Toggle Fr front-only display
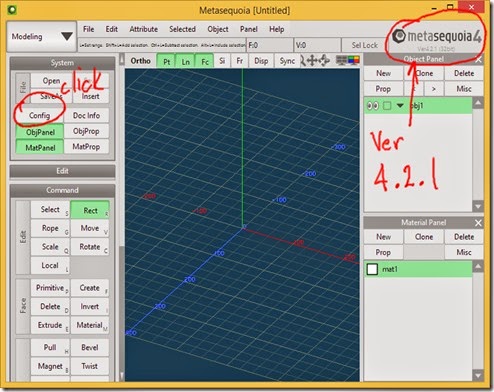This screenshot has height=392, width=494. (239, 61)
